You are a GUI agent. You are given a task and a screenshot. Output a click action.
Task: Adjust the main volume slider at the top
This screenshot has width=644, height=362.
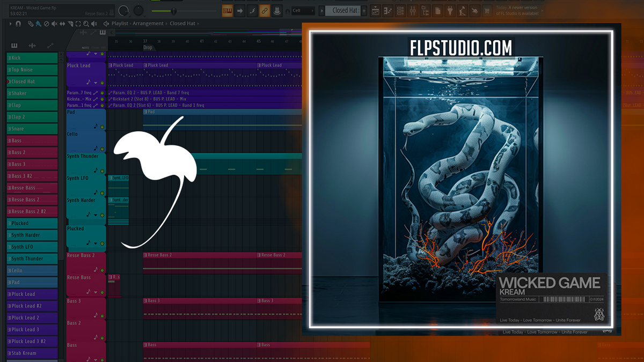174,11
